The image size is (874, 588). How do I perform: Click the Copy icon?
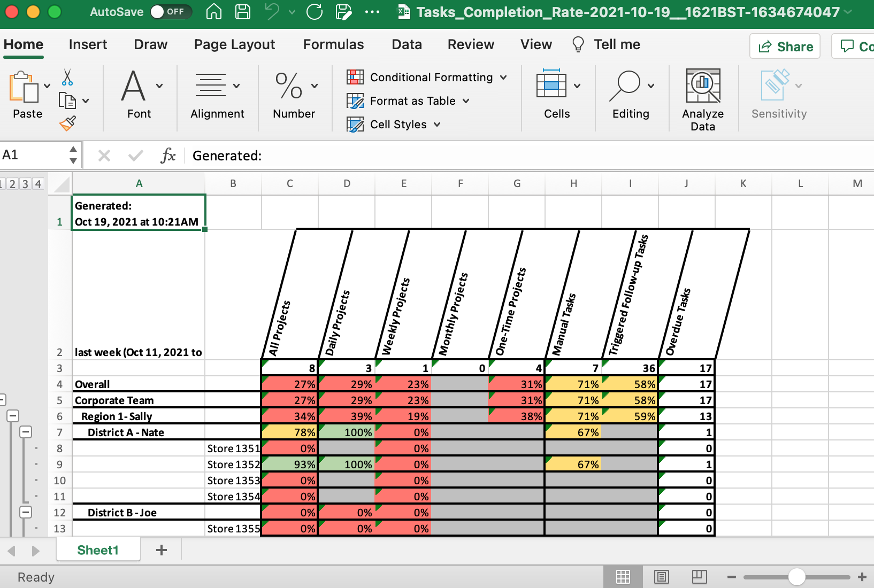(x=68, y=99)
